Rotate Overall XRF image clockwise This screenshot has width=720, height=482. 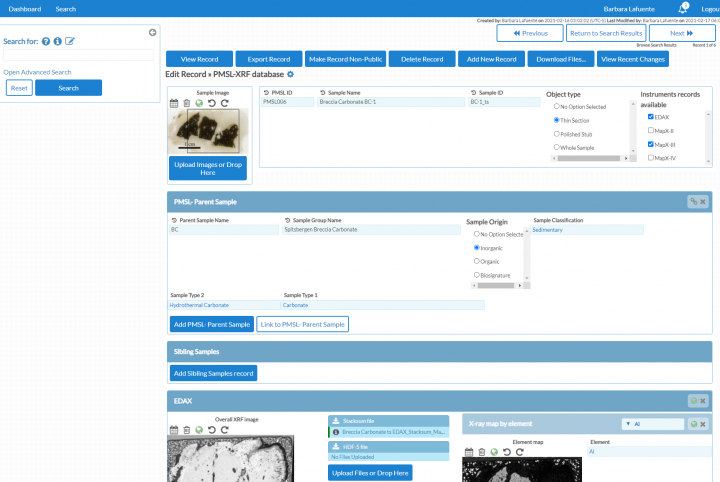(225, 430)
